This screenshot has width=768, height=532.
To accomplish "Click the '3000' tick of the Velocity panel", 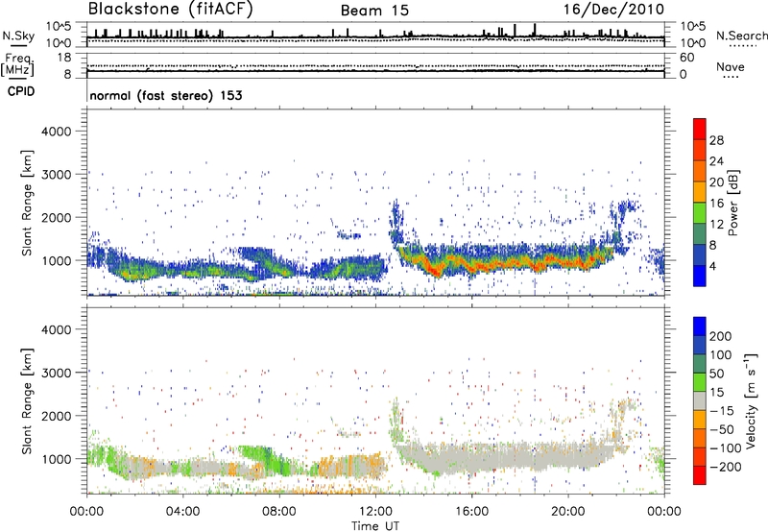I will [56, 373].
